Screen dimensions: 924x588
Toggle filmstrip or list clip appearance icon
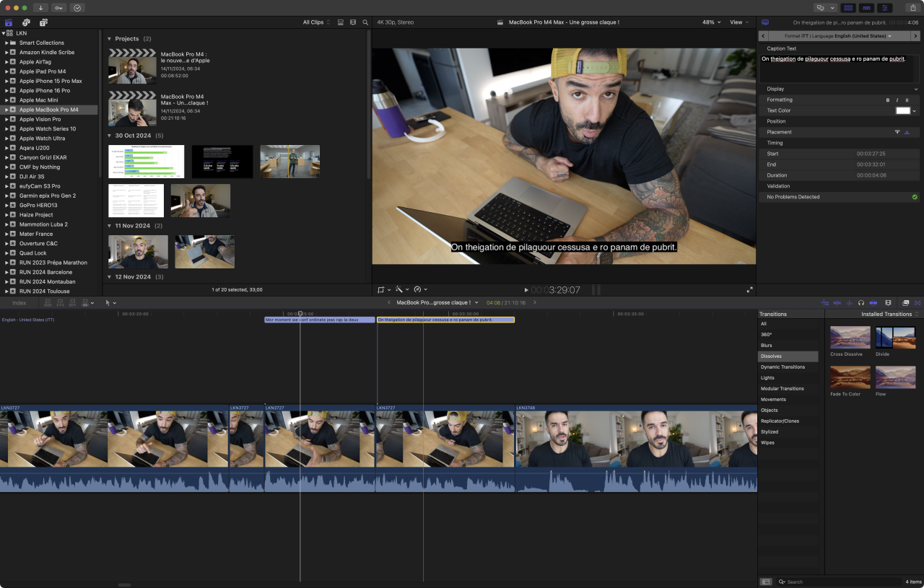(341, 22)
